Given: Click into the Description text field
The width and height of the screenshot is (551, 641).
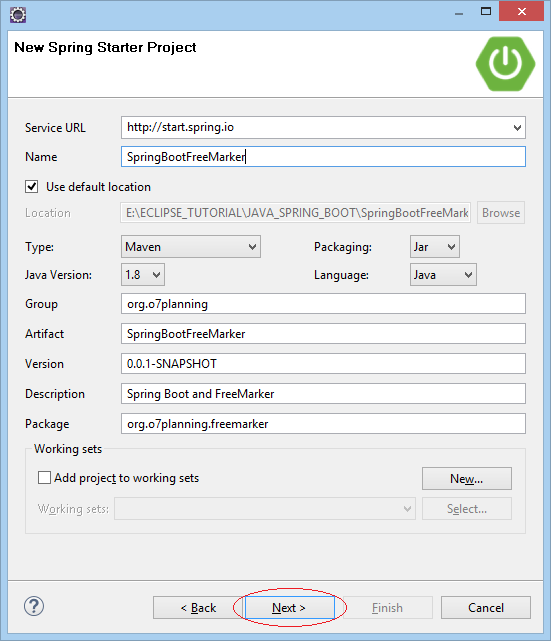Looking at the screenshot, I should click(323, 394).
